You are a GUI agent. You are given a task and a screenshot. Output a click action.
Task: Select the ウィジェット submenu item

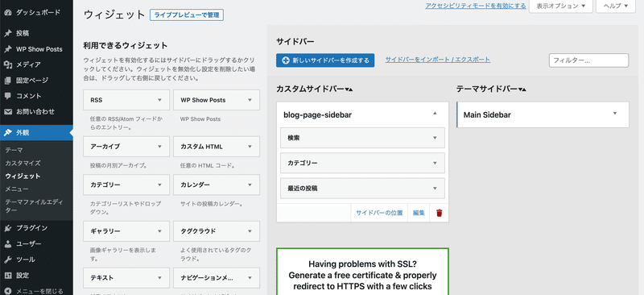pyautogui.click(x=23, y=176)
